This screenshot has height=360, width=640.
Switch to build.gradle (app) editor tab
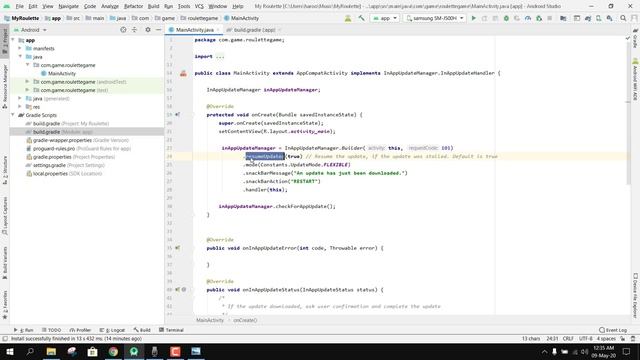coord(254,30)
